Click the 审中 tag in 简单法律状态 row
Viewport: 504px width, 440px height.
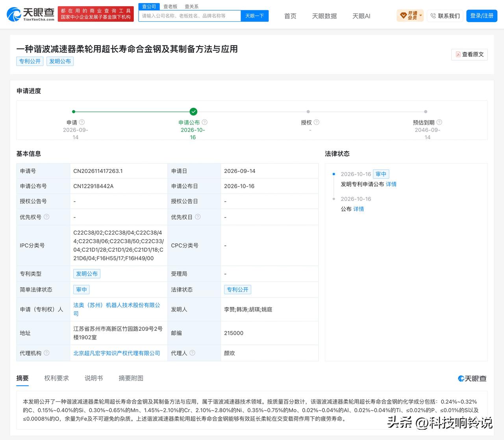pyautogui.click(x=82, y=290)
